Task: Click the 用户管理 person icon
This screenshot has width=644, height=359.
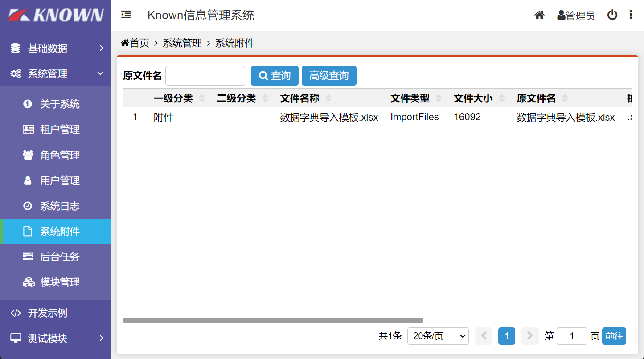Action: click(x=28, y=180)
